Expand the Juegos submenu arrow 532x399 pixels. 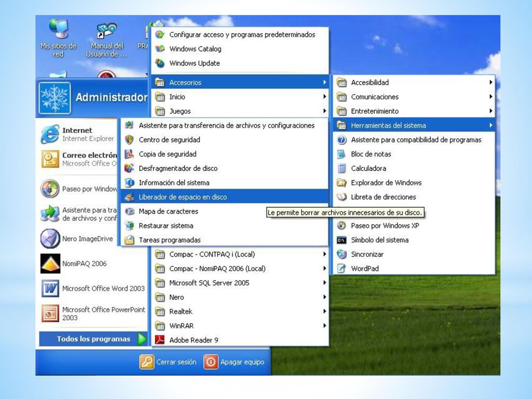(x=324, y=111)
